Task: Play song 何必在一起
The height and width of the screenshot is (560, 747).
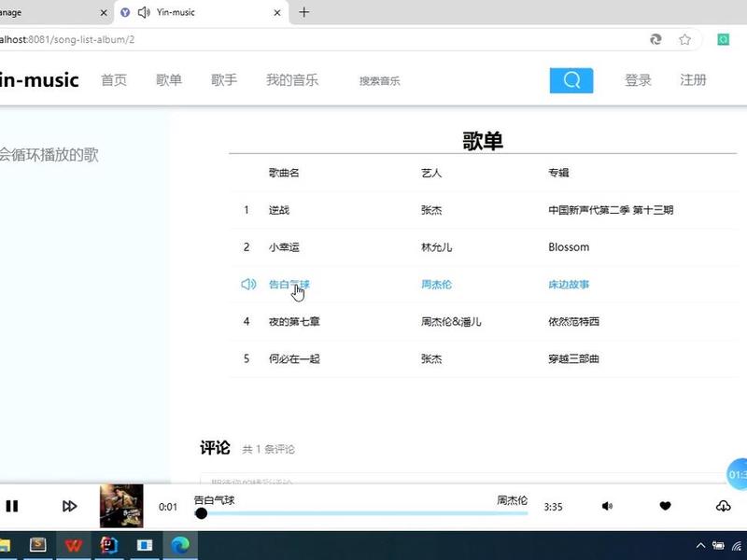Action: (294, 358)
